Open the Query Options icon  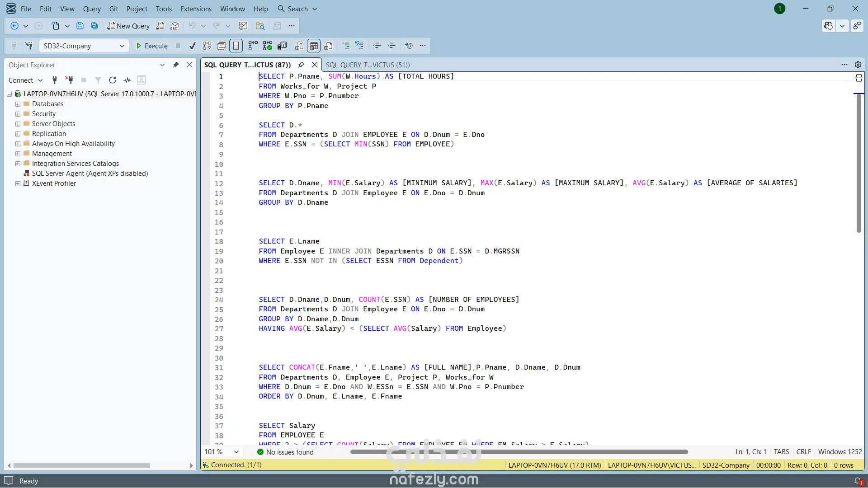222,46
